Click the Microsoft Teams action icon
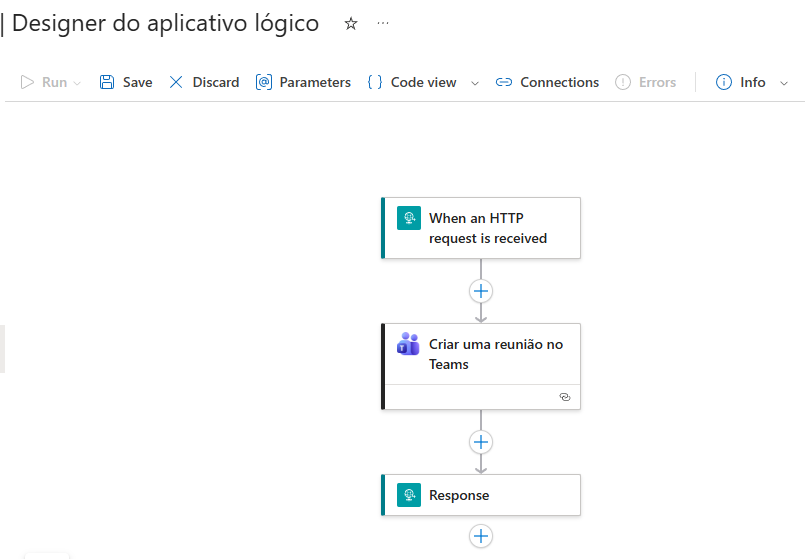 click(x=409, y=344)
